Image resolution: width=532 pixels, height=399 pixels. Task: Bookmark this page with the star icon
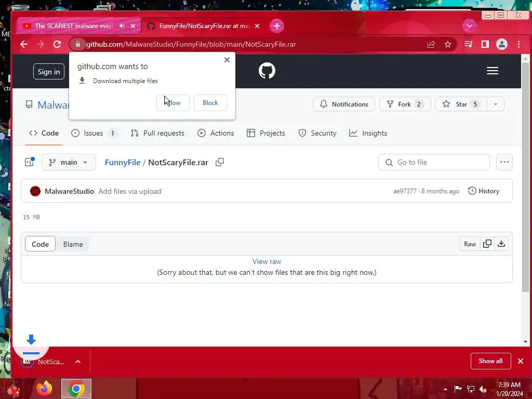click(448, 44)
